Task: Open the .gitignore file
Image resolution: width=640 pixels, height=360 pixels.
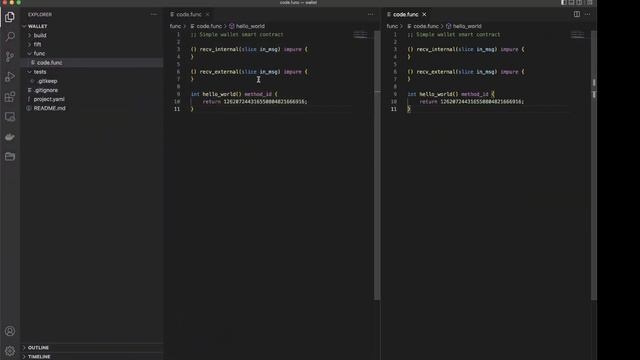Action: tap(92, 90)
